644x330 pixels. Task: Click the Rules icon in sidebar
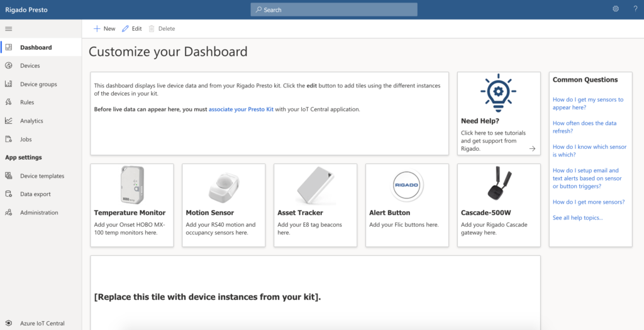[9, 102]
